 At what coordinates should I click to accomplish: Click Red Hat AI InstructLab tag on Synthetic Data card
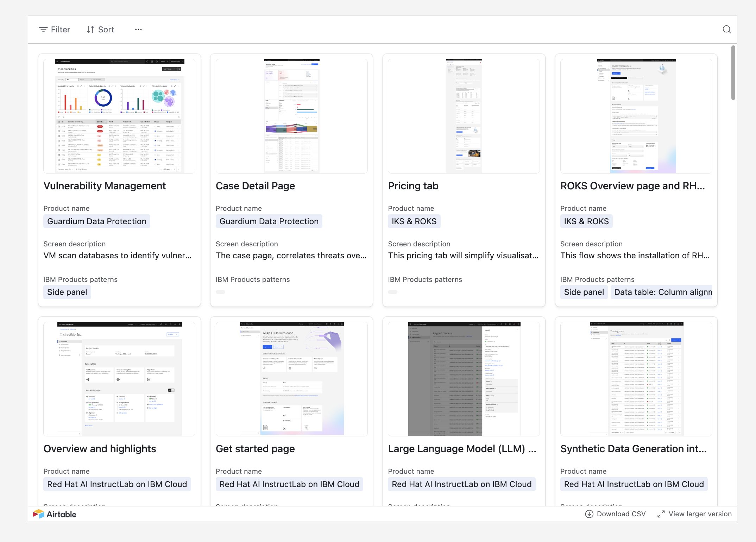[x=634, y=484]
